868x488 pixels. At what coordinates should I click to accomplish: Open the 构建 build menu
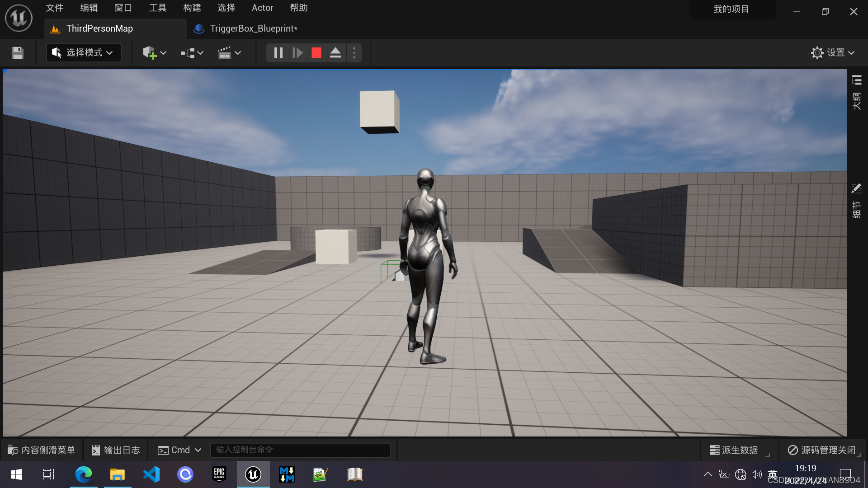tap(192, 8)
